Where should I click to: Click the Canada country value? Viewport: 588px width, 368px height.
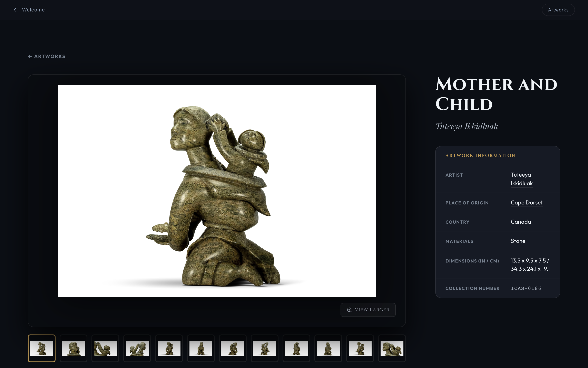(521, 222)
